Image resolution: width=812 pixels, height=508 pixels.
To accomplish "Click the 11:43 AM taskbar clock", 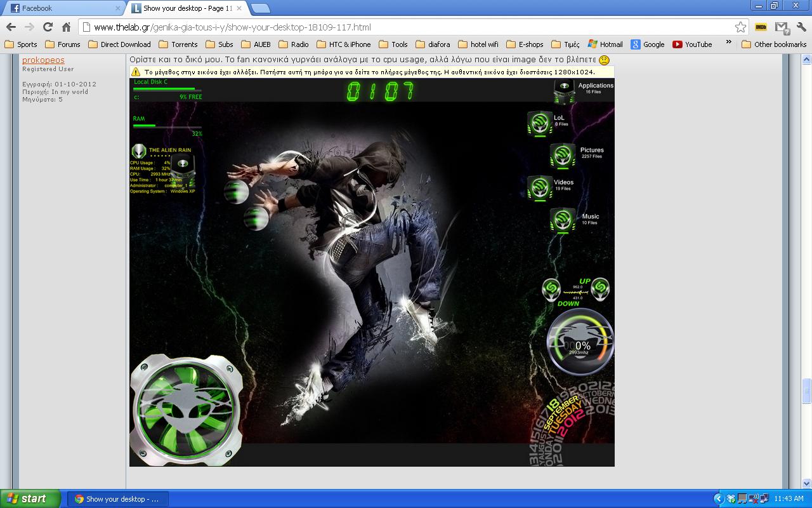I will pyautogui.click(x=789, y=498).
